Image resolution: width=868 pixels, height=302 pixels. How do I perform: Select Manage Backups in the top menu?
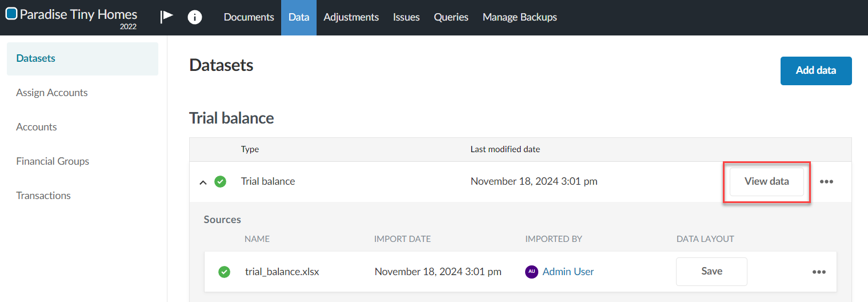[x=519, y=17]
